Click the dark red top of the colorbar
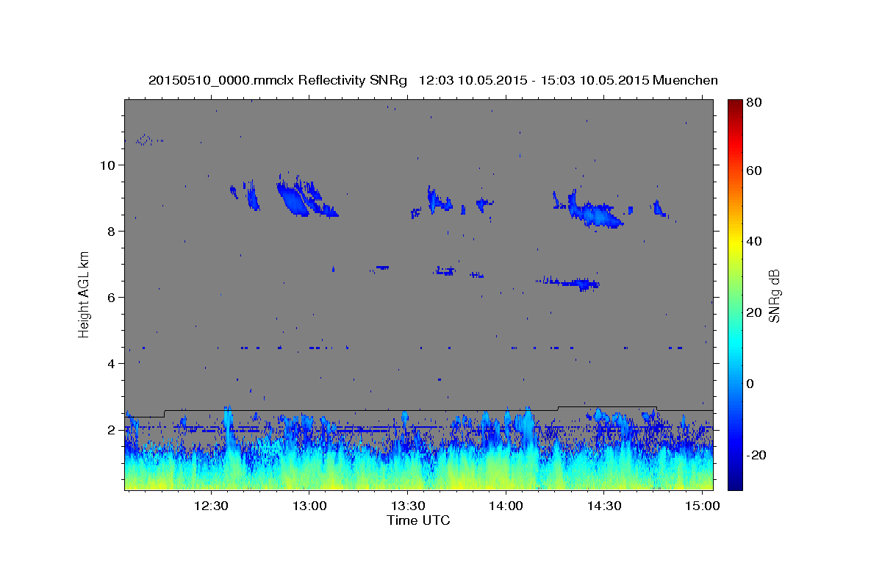Viewport: 882px width, 588px height. point(734,104)
